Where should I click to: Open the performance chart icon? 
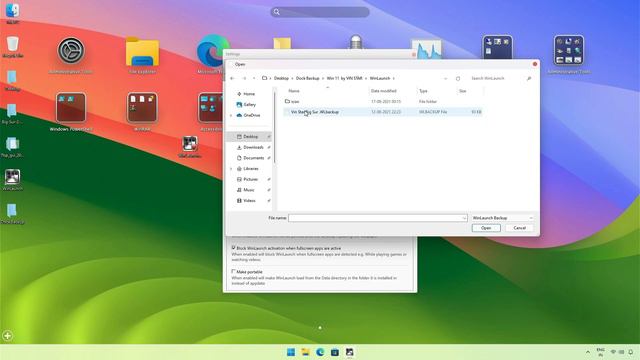click(426, 49)
